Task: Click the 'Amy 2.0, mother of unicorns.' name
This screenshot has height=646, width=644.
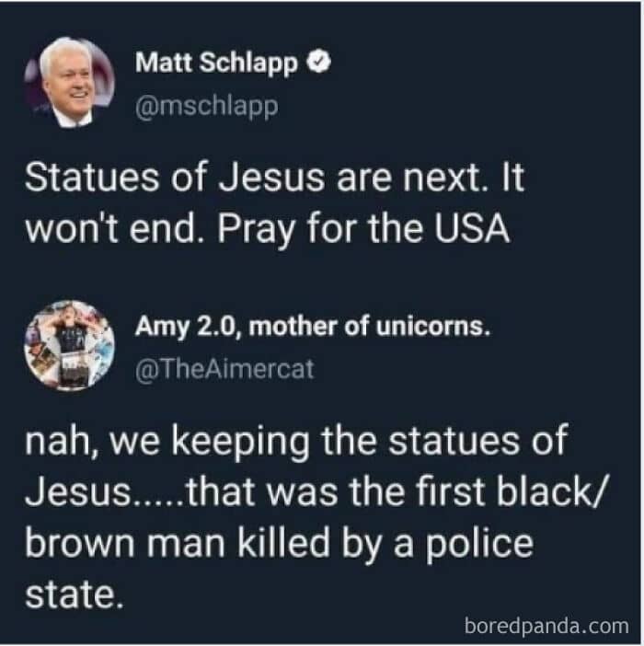Action: (313, 327)
